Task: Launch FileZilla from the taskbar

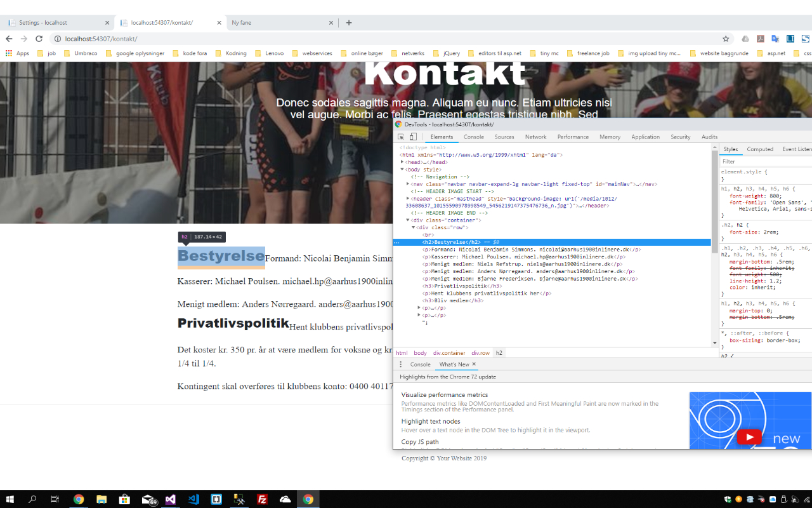Action: [262, 499]
